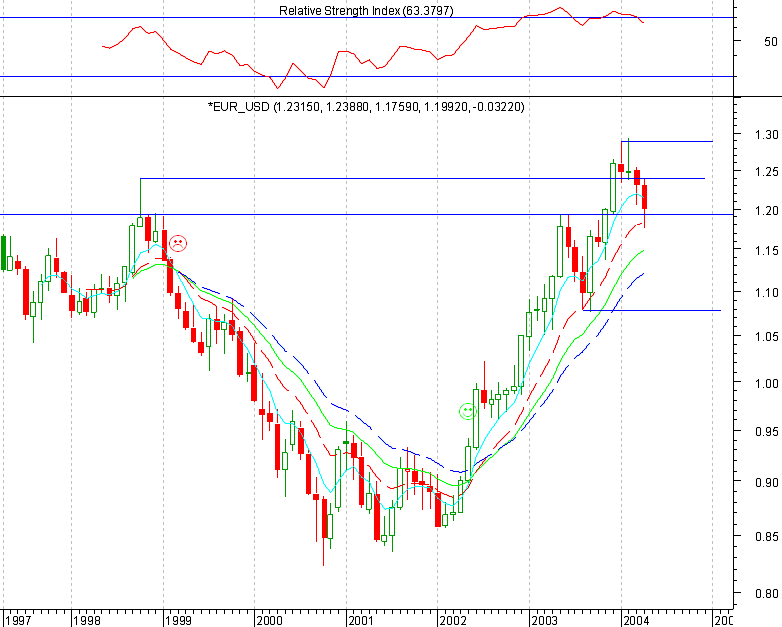Viewport: 782px width, 627px height.
Task: Click the 1.20 price axis label
Action: click(766, 210)
